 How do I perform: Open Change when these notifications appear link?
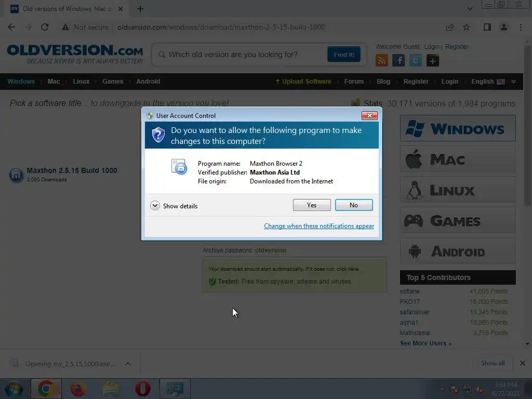319,226
